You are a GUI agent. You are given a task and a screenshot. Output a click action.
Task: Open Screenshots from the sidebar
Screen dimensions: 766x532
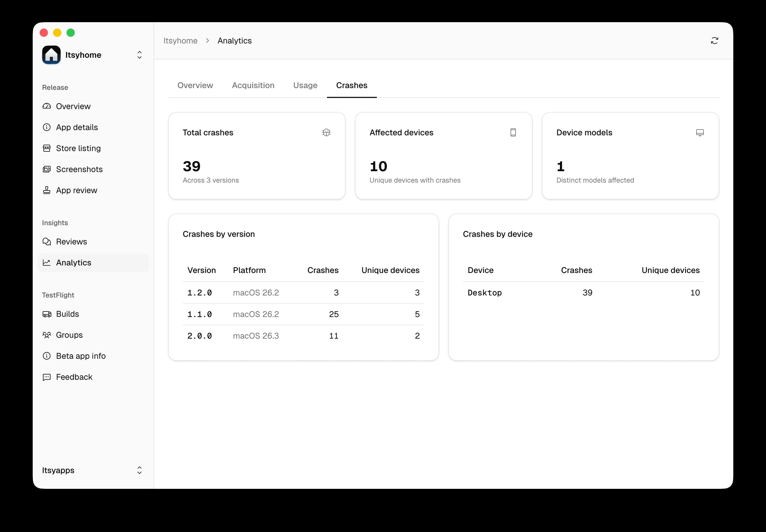coord(79,169)
